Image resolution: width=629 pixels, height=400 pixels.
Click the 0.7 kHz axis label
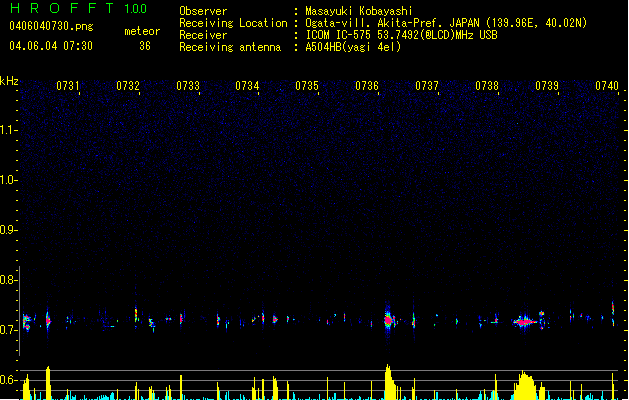pyautogui.click(x=8, y=330)
